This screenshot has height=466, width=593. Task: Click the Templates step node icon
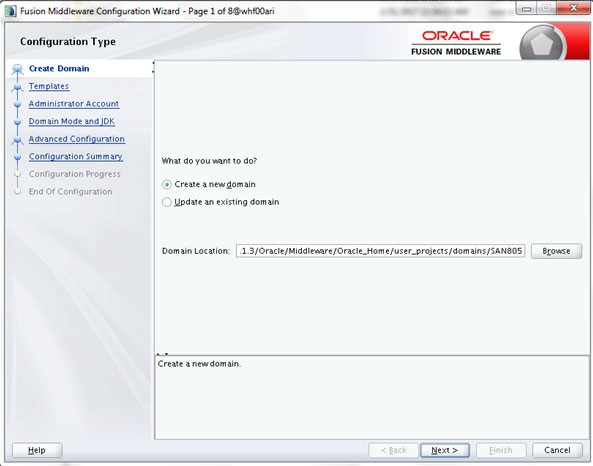(x=17, y=87)
